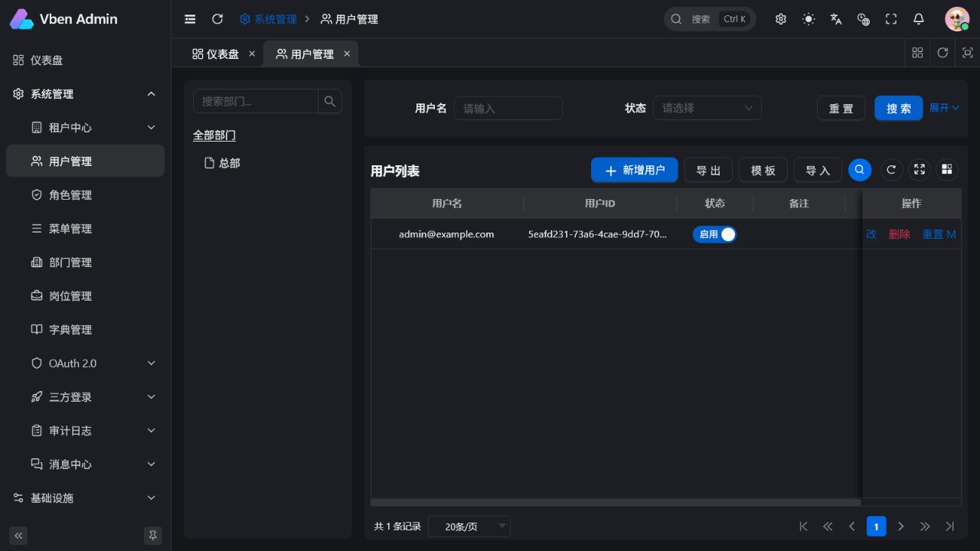Click the header refresh icon
Screen dimensions: 980x551
(x=217, y=19)
